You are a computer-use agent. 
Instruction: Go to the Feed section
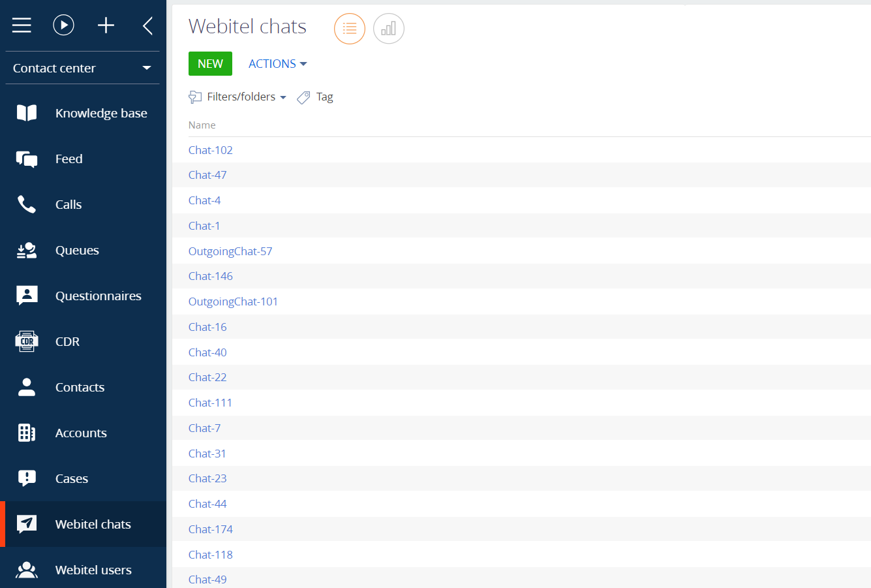[69, 159]
